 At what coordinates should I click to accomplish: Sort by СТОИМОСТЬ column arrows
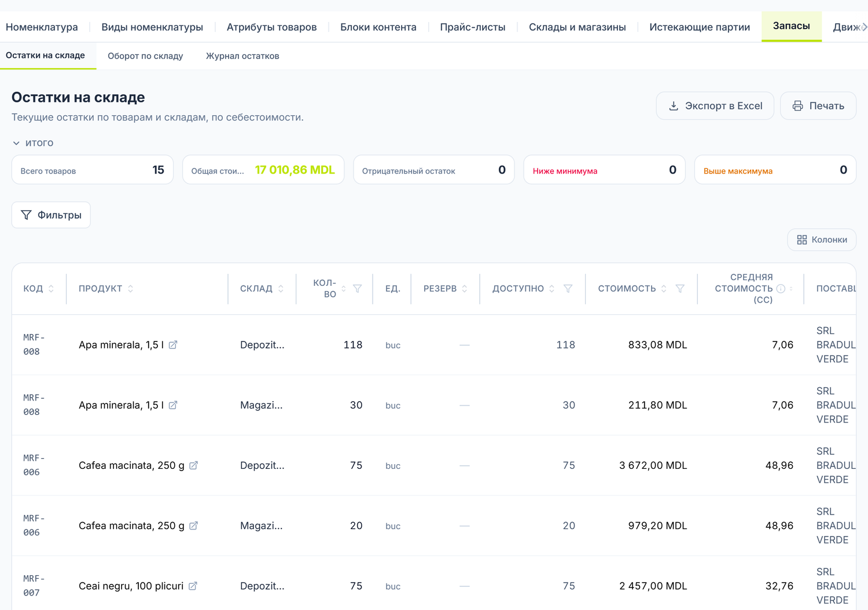(664, 289)
